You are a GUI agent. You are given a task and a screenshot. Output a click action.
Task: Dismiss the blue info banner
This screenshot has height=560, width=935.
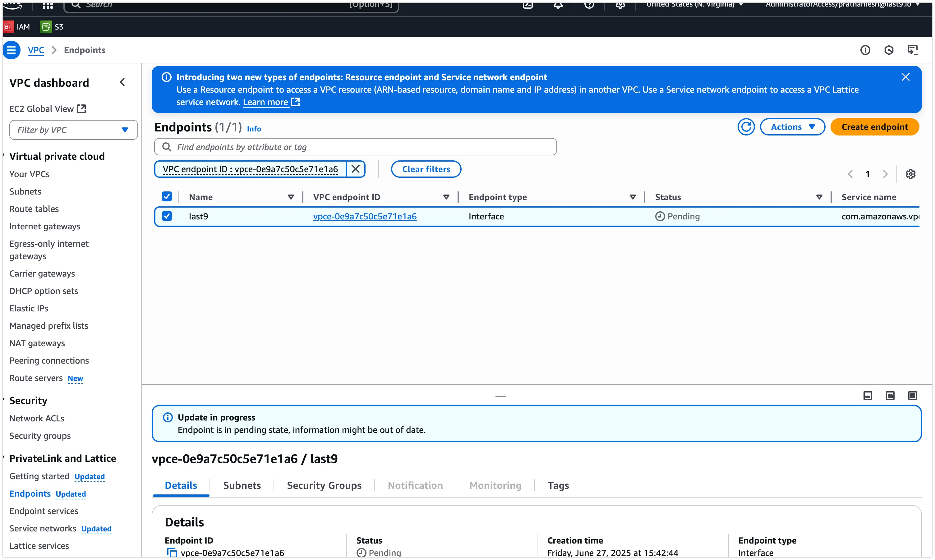[x=905, y=77]
